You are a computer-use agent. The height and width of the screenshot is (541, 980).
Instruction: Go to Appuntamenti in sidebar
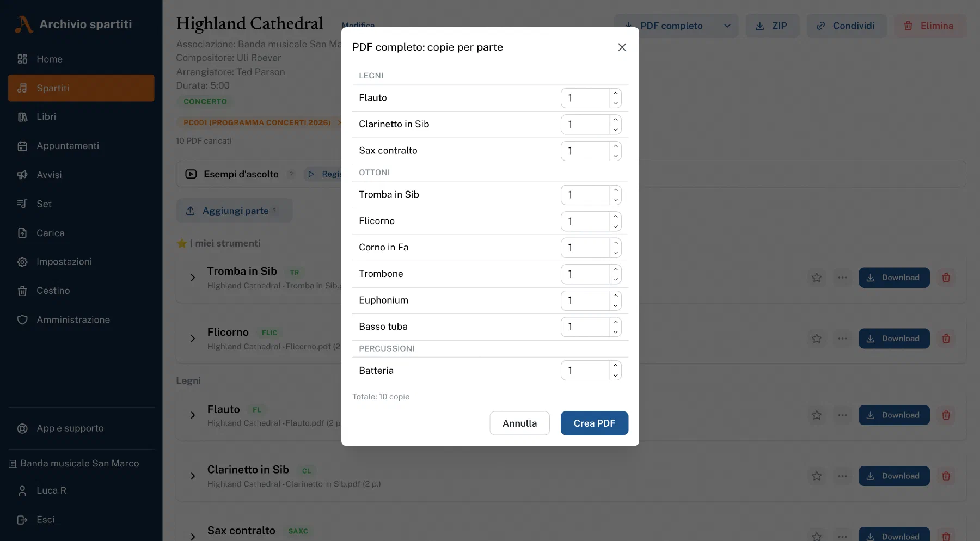(x=81, y=146)
